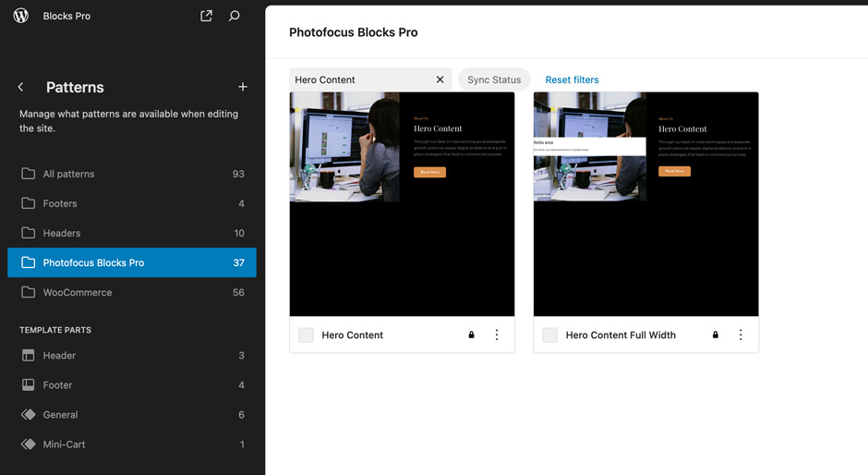Select the Hero Content Full Width checkbox
The width and height of the screenshot is (868, 475).
pyautogui.click(x=549, y=335)
